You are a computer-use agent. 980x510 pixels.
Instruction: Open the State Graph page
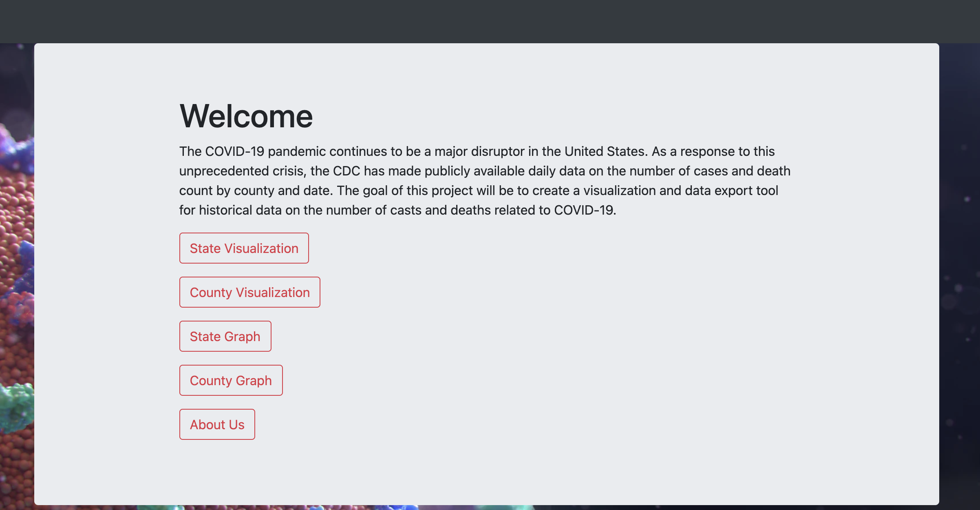225,336
